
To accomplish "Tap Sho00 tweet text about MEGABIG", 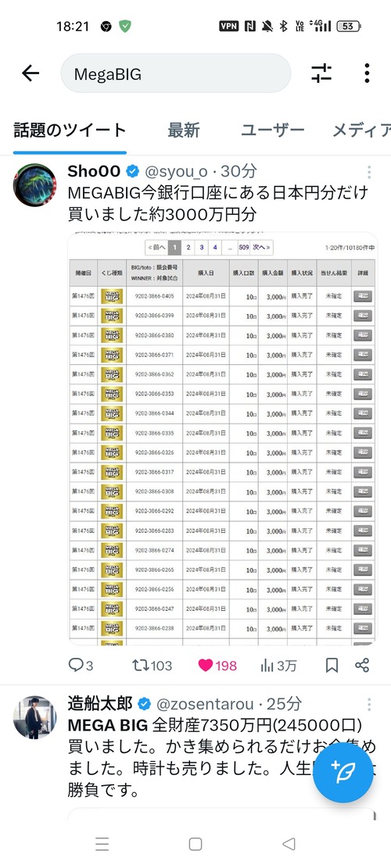I will [217, 202].
